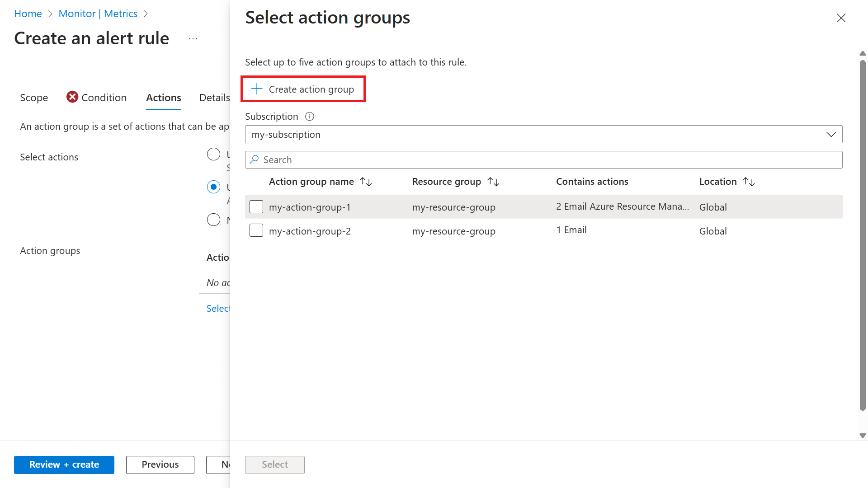Click the plus icon for Create action group
This screenshot has height=488, width=868.
tap(257, 89)
